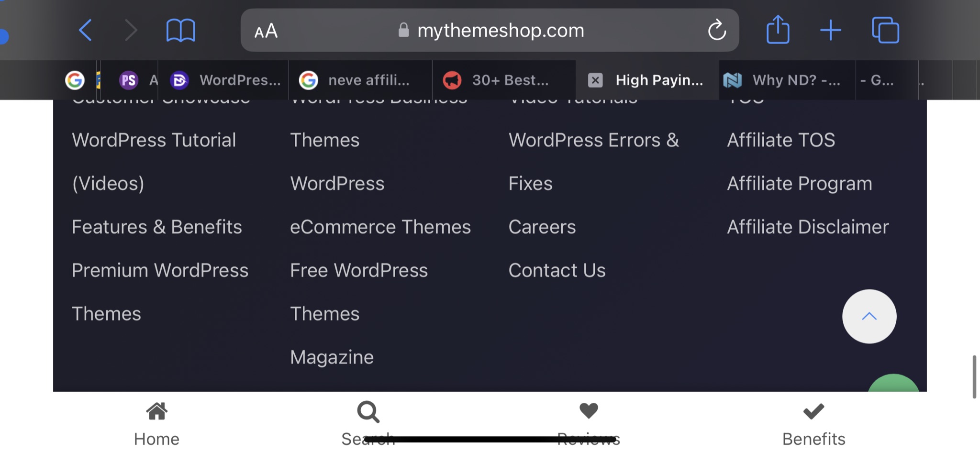Image resolution: width=980 pixels, height=452 pixels.
Task: Close the High Paying tab
Action: (x=595, y=80)
